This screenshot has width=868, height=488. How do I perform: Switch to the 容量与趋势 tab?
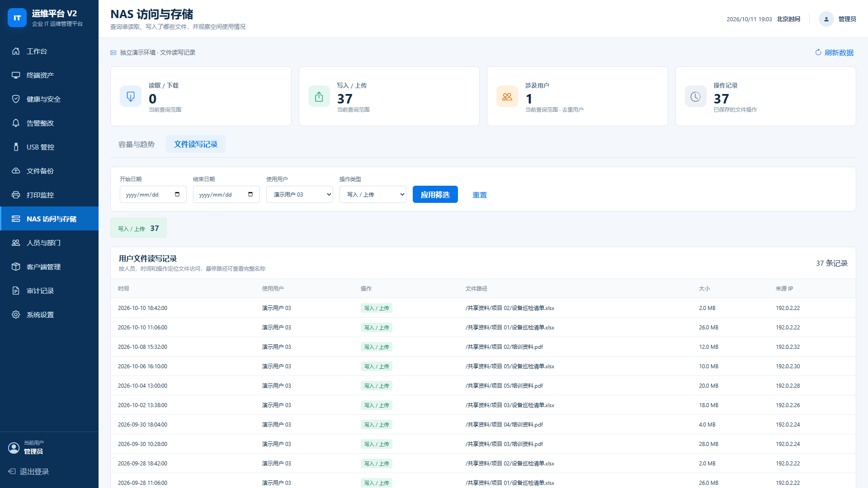click(137, 144)
